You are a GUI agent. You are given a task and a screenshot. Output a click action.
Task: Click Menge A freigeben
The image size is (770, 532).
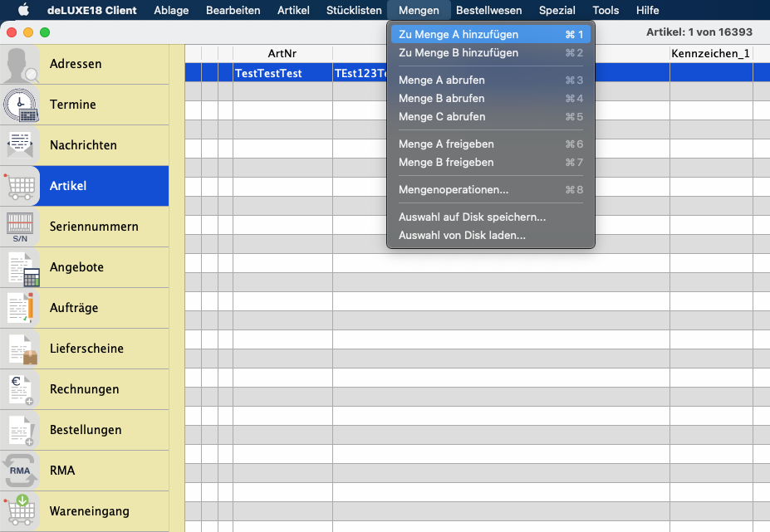pyautogui.click(x=445, y=144)
